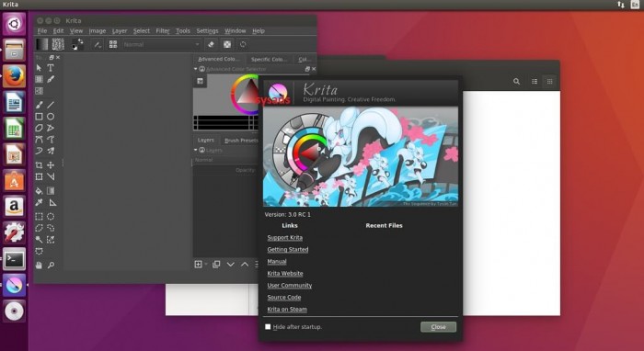This screenshot has height=351, width=644.
Task: Select the shape selection arrow tool
Action: point(39,68)
